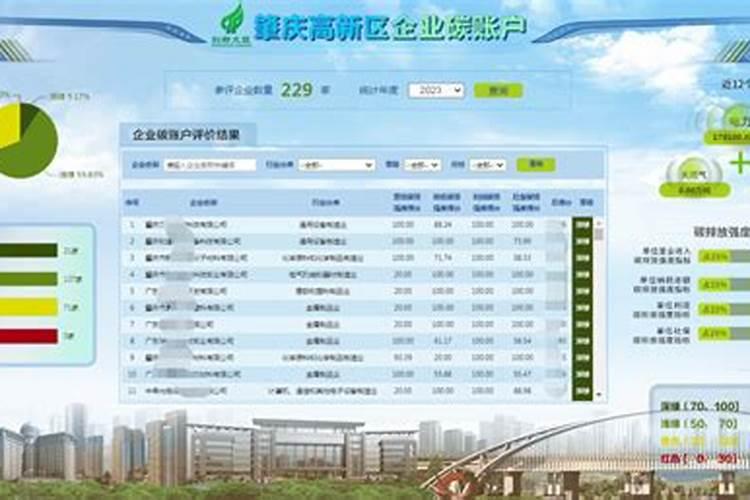Open the fourth filter dropdown in the filter bar
The height and width of the screenshot is (500, 750).
tap(487, 165)
